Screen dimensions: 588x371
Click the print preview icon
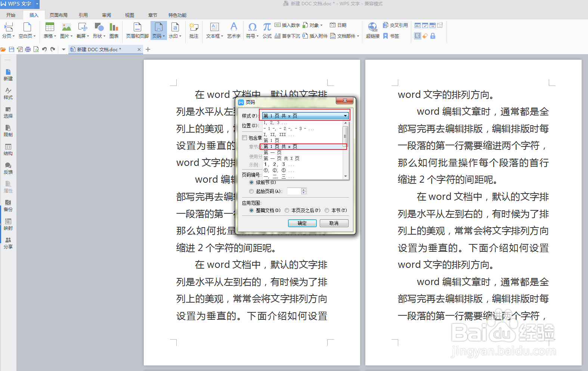36,49
